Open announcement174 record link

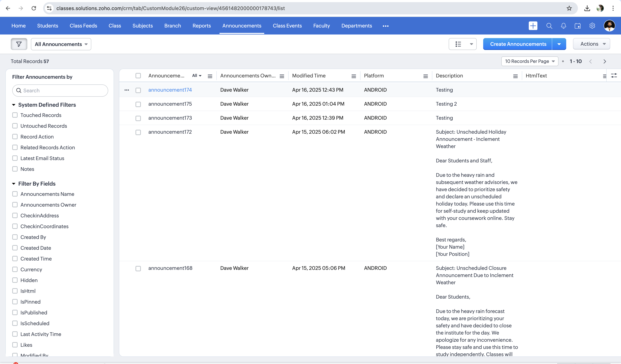170,90
